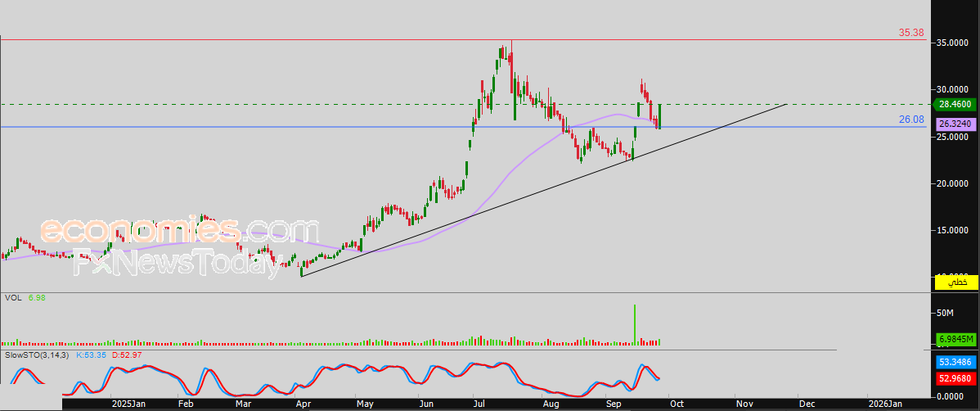980x411 pixels.
Task: Click the 30.0000 price axis label
Action: tap(954, 89)
